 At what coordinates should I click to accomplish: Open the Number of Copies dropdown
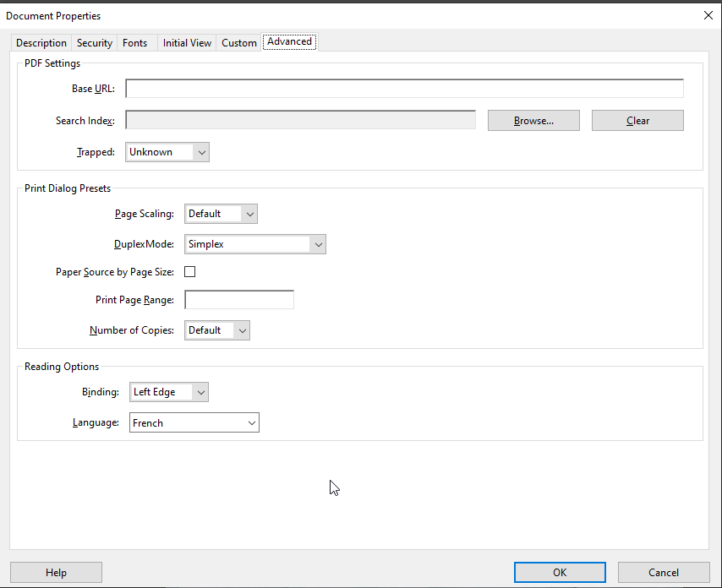217,330
